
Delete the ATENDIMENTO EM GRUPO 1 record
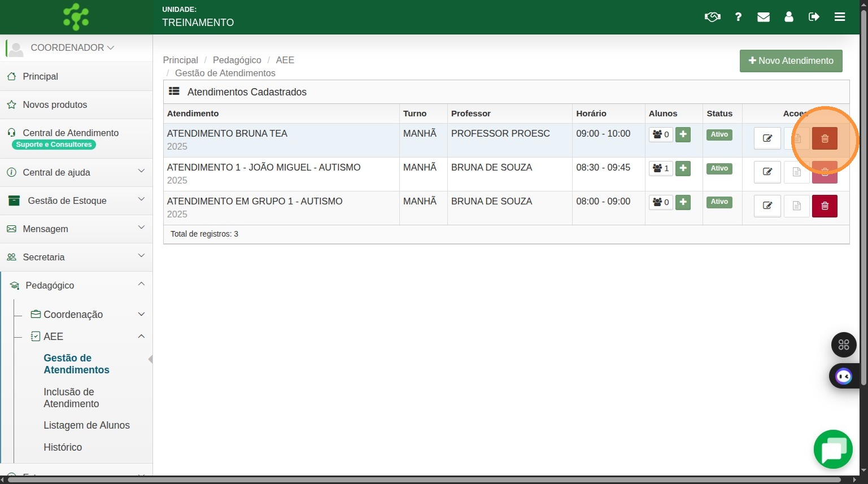click(825, 206)
